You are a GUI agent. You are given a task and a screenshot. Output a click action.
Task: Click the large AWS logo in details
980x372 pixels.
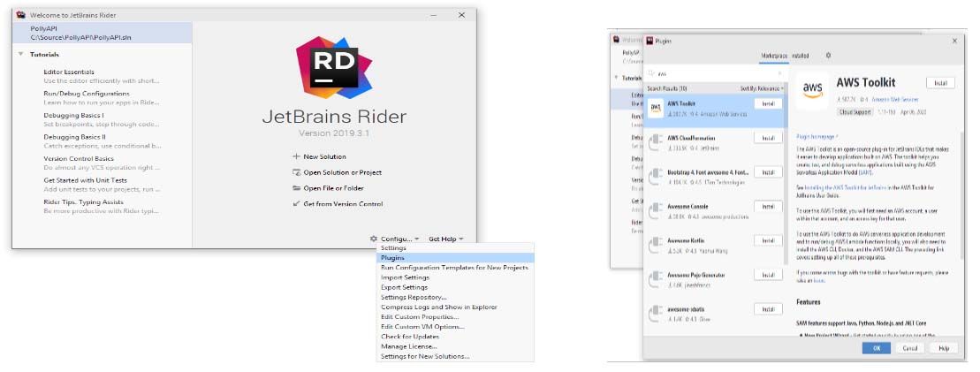point(812,88)
